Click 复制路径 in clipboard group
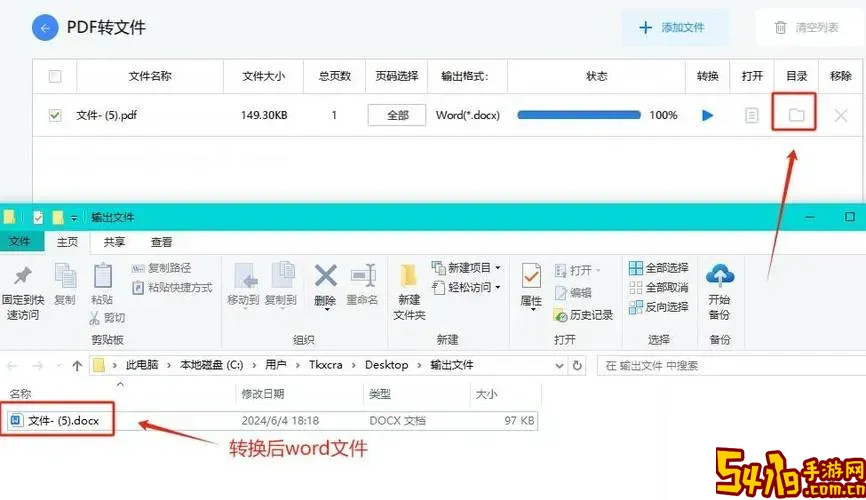 click(161, 268)
